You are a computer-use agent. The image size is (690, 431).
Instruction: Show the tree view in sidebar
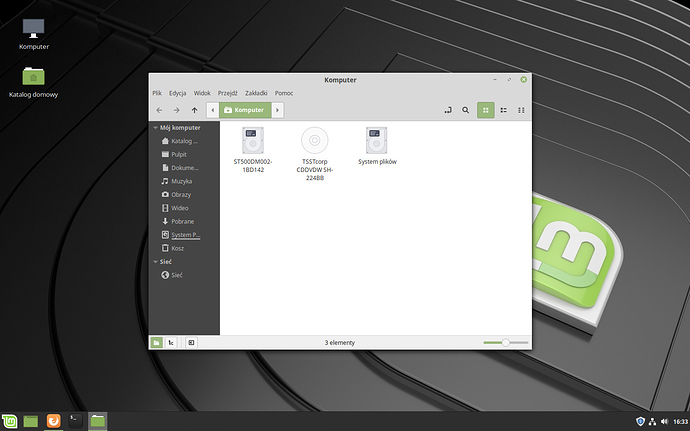coord(173,342)
